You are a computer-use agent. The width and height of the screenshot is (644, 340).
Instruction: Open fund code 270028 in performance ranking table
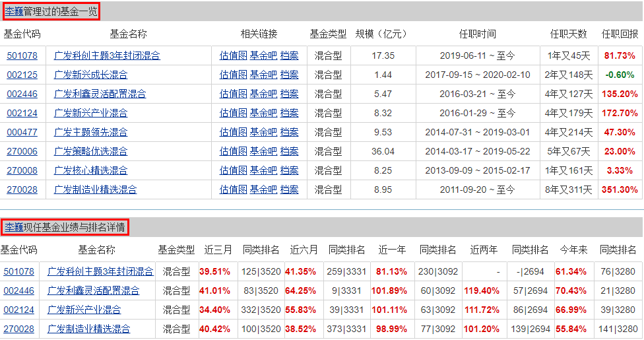(19, 329)
